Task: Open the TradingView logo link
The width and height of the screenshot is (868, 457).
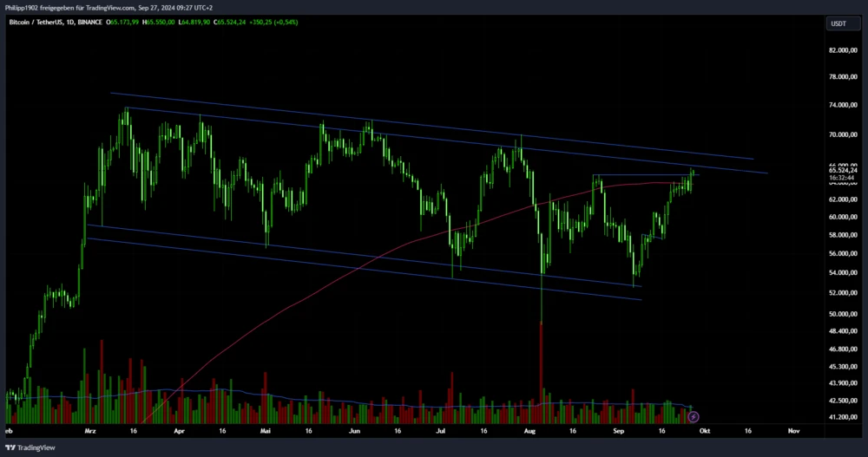Action: point(30,447)
